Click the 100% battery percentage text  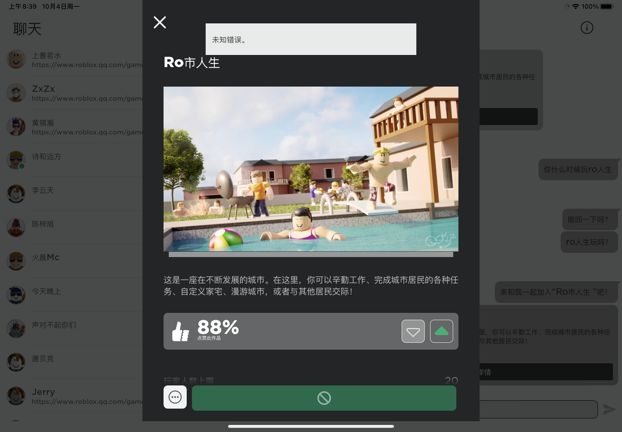point(590,6)
